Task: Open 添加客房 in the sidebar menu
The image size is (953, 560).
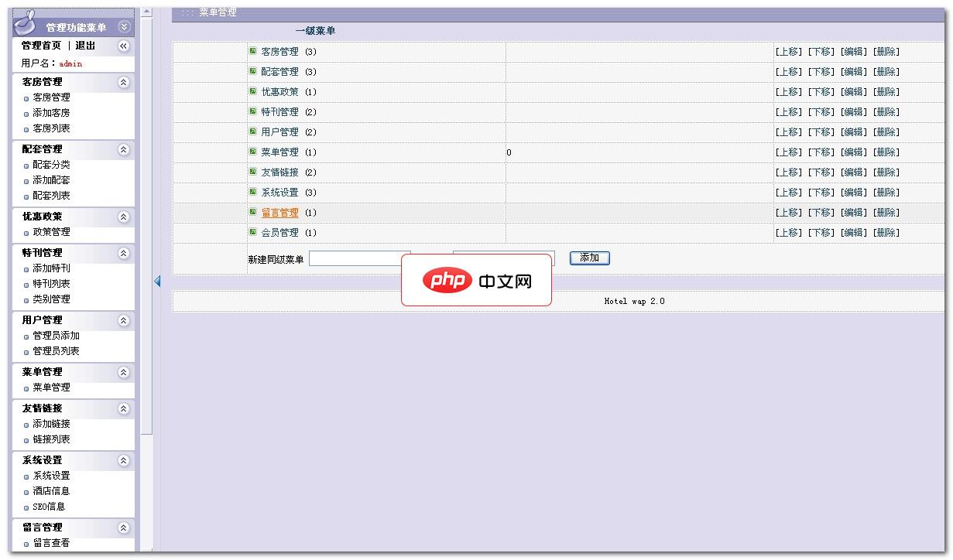Action: [x=51, y=113]
